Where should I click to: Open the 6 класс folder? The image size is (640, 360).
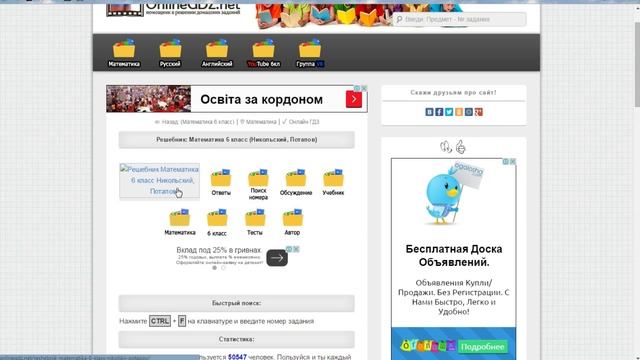pos(217,222)
